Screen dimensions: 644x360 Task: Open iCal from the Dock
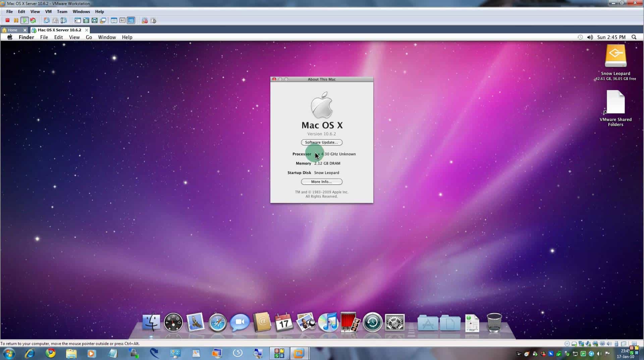pos(284,322)
